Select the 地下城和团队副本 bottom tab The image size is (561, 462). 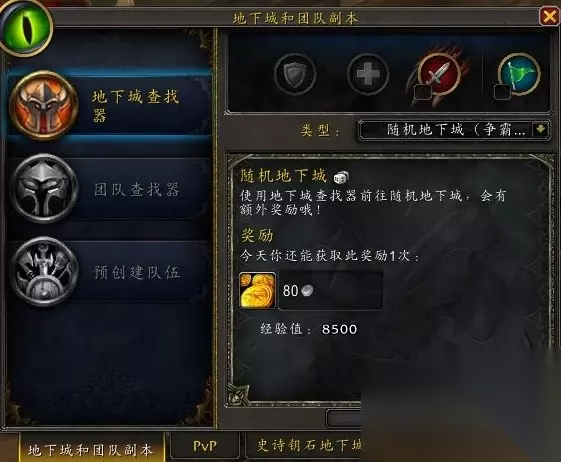91,447
